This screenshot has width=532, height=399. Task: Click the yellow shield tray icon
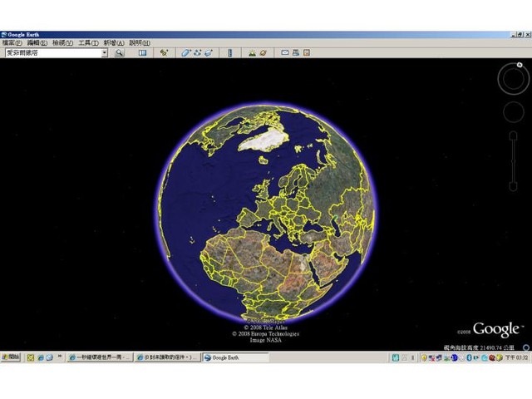point(424,357)
